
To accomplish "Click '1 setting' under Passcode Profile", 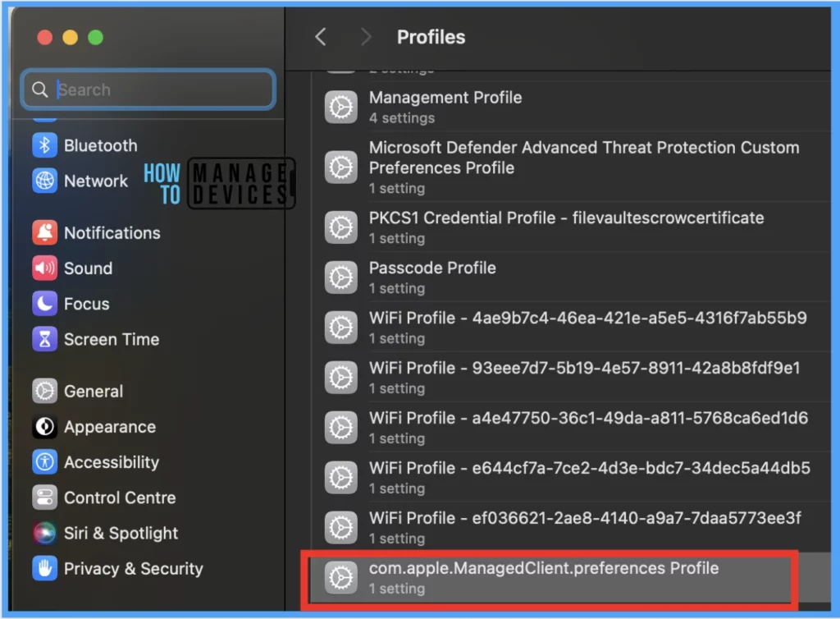I will pyautogui.click(x=397, y=288).
